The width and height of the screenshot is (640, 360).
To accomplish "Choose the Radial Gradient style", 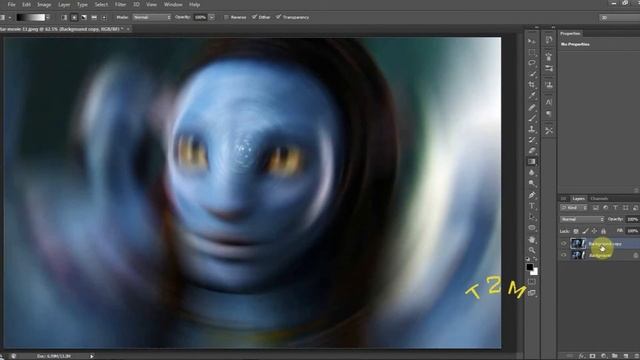I will coord(74,18).
